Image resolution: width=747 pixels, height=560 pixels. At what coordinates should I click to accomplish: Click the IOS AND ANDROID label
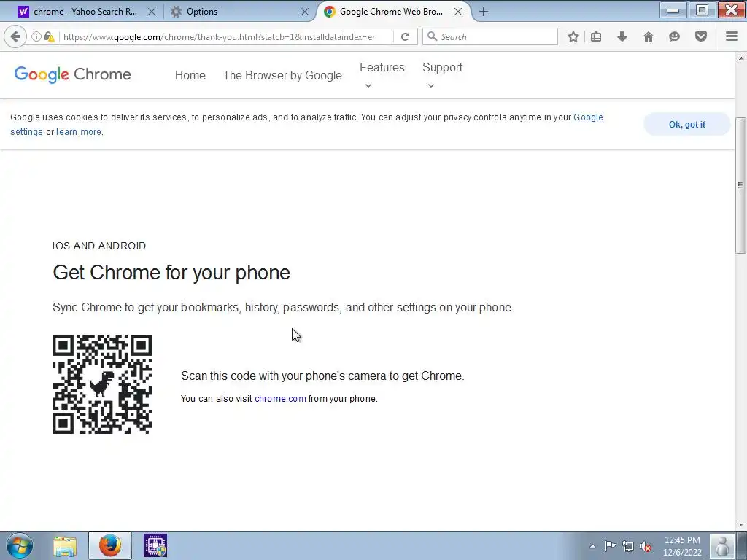coord(99,246)
